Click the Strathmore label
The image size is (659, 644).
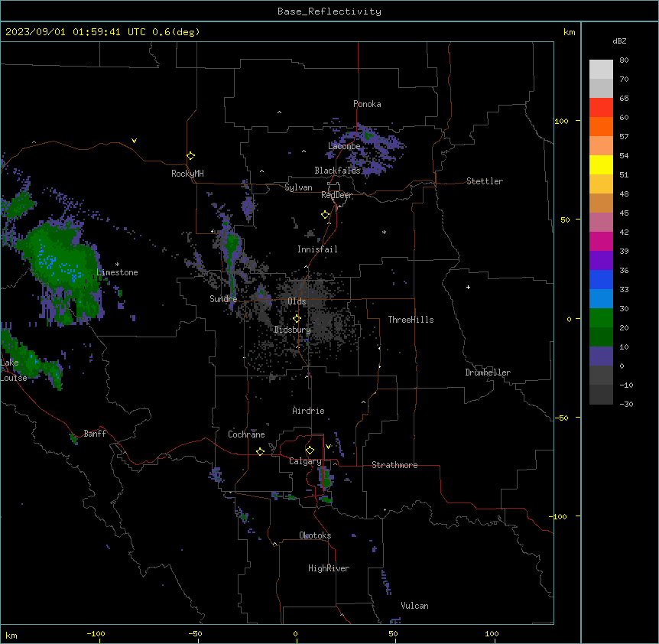(x=394, y=465)
